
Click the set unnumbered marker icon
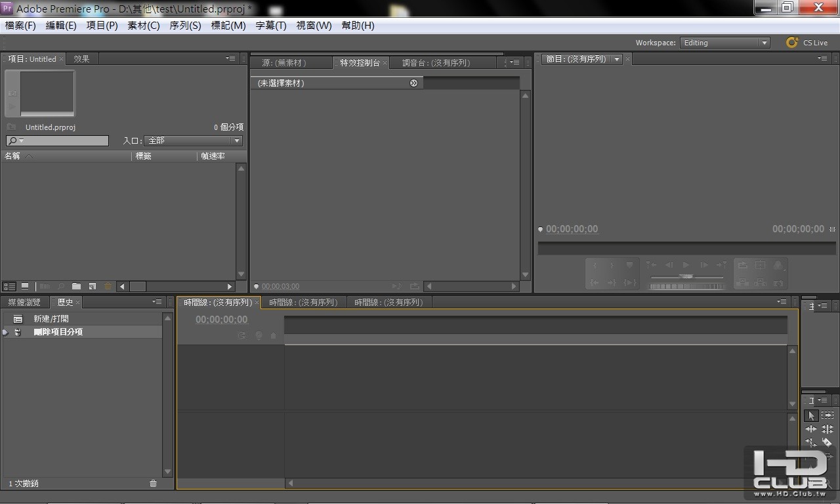[629, 265]
